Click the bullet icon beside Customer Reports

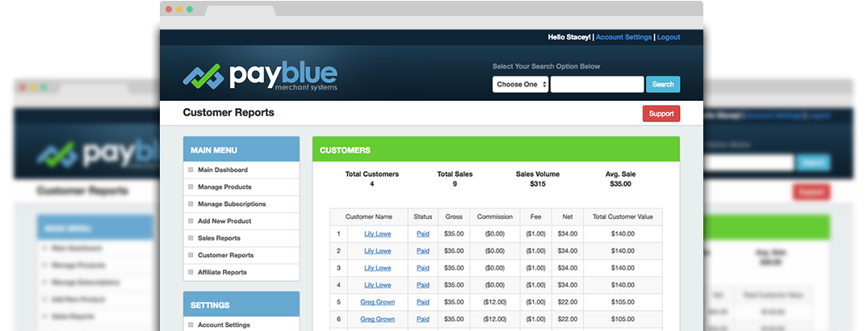tap(191, 256)
